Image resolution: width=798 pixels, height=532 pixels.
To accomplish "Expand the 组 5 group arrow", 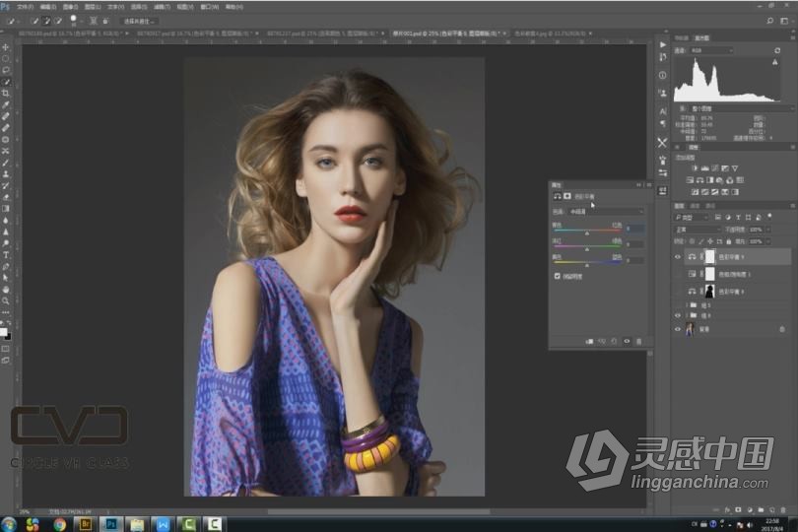I will [687, 305].
